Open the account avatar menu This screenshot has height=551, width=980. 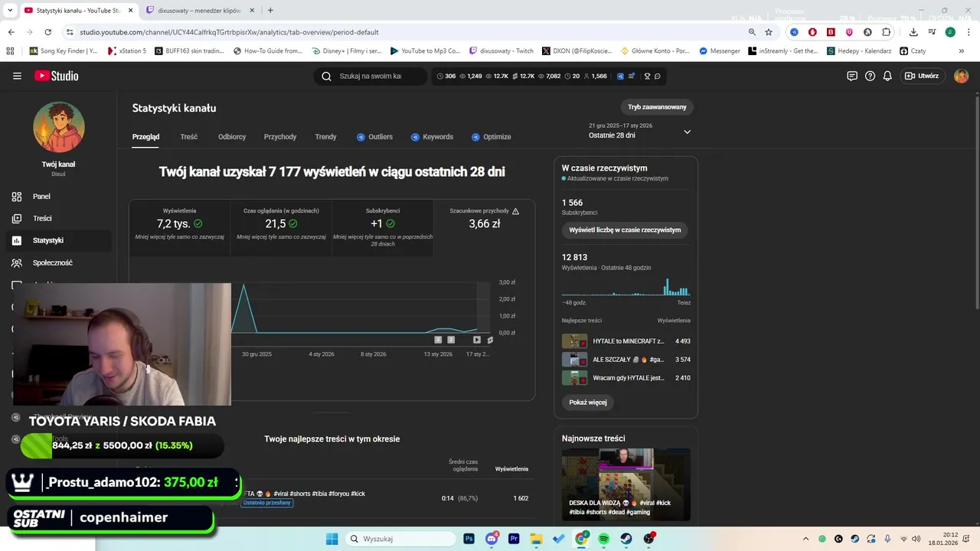[x=962, y=76]
